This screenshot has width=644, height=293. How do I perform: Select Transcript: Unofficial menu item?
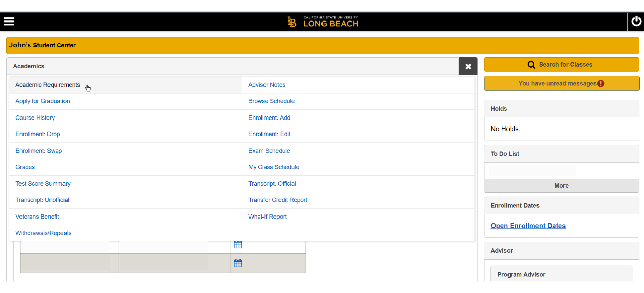tap(42, 200)
